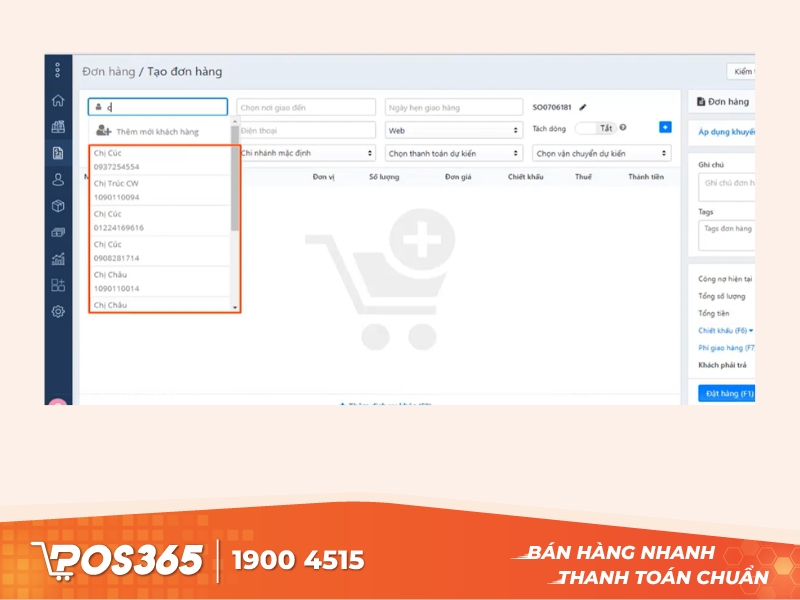Viewport: 800px width, 600px height.
Task: Expand Chọn thanh toán dự kiến dropdown
Action: click(453, 154)
